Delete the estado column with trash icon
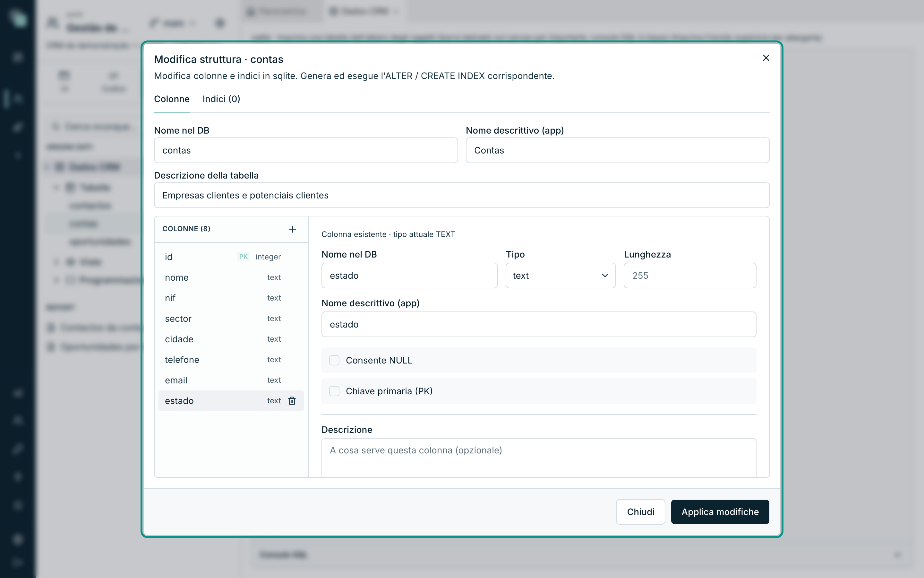Viewport: 924px width, 578px height. pos(292,401)
